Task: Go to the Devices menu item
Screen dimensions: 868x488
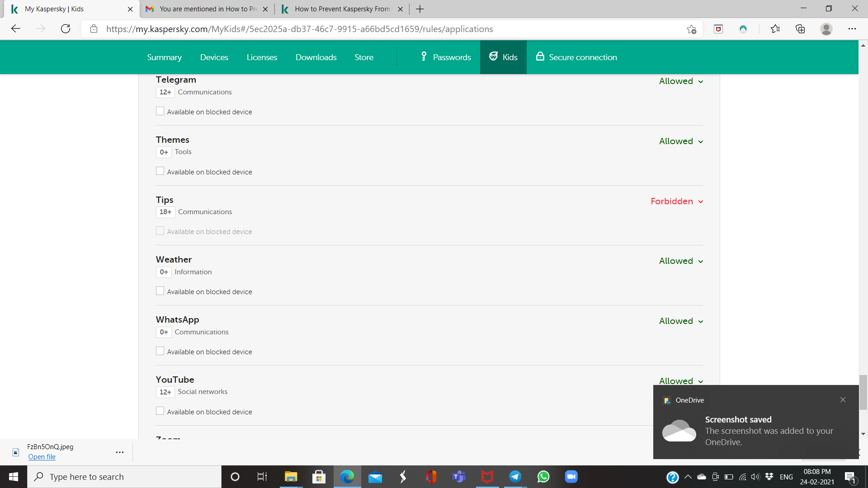Action: pyautogui.click(x=214, y=57)
